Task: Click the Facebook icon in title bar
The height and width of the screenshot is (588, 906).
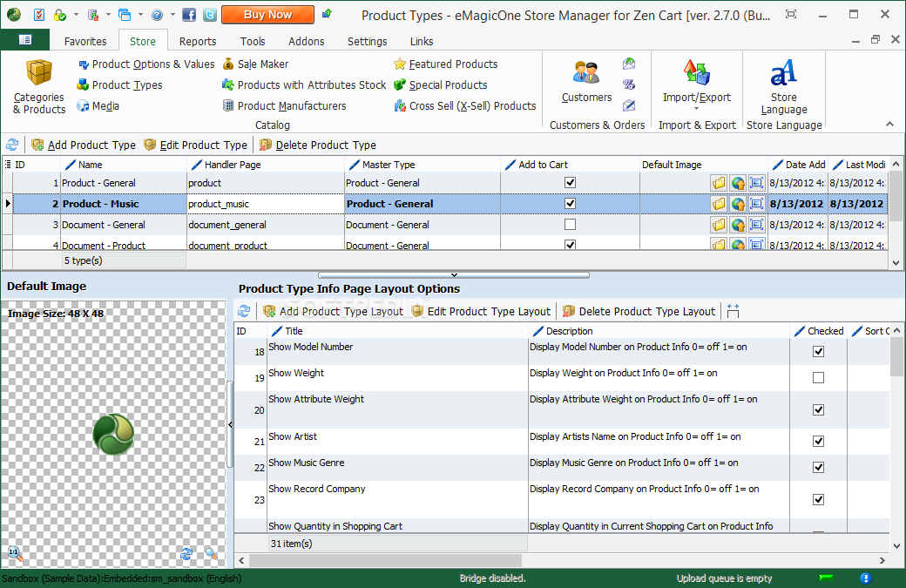Action: 189,15
